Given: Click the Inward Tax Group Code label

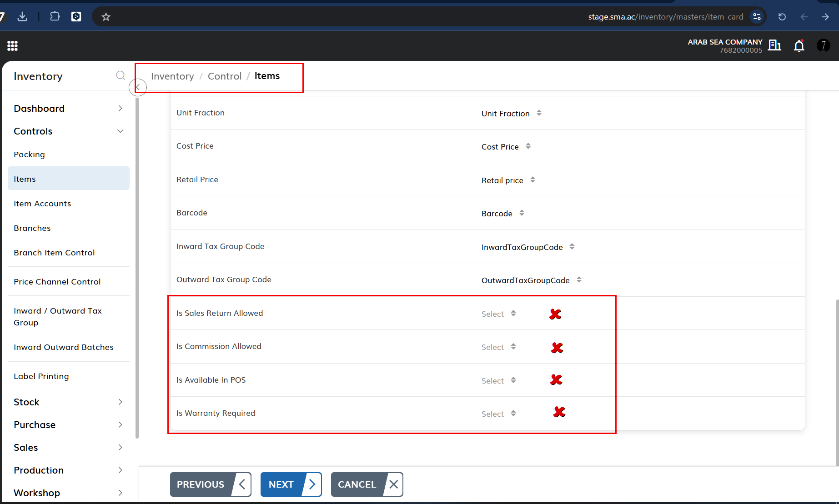Looking at the screenshot, I should point(220,246).
